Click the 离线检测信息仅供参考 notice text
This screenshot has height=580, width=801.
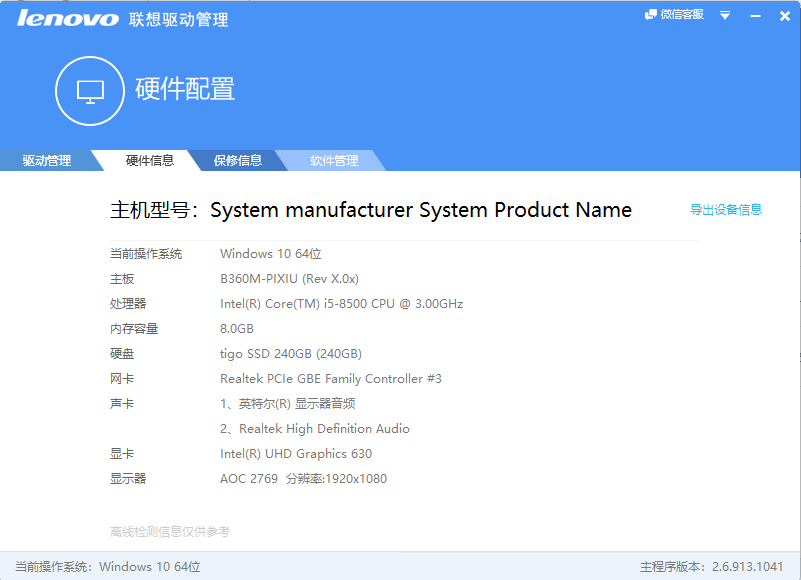pos(170,532)
